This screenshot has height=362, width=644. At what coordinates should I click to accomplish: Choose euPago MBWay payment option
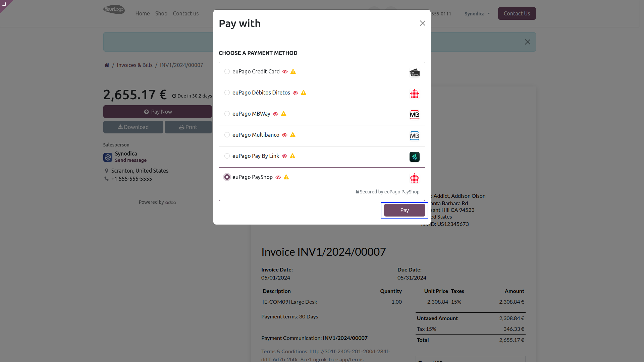(x=227, y=114)
